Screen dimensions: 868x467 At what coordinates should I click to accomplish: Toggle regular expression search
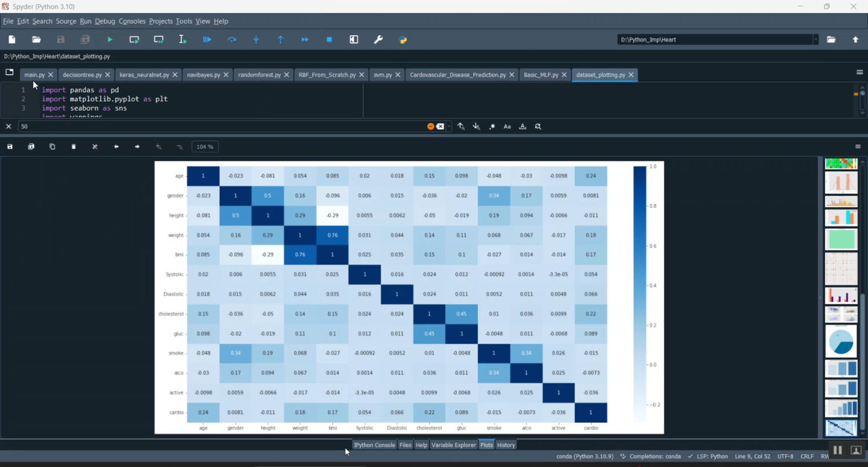point(492,126)
